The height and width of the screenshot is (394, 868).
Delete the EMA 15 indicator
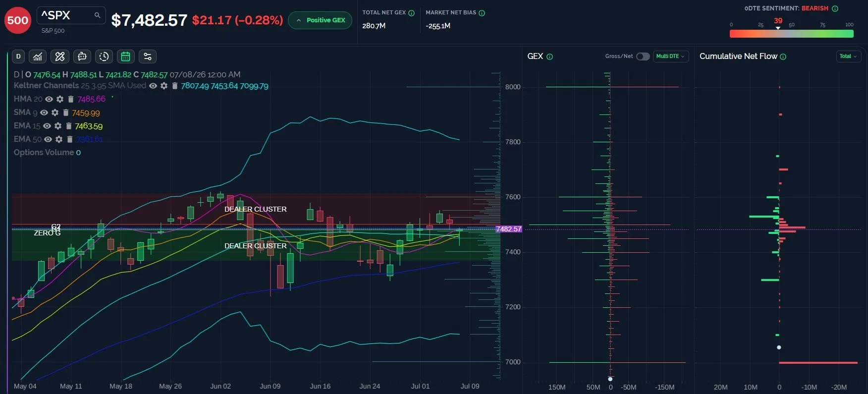click(x=69, y=126)
